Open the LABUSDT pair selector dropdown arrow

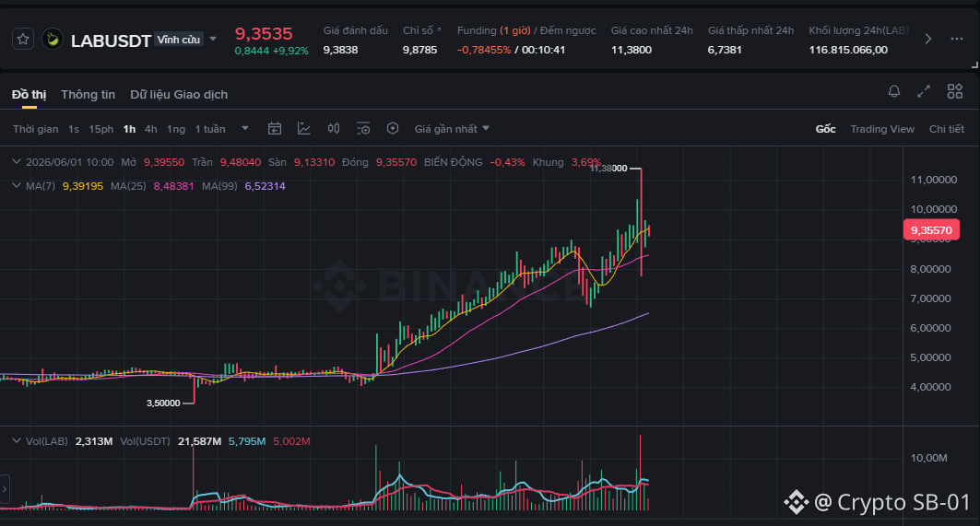coord(213,39)
